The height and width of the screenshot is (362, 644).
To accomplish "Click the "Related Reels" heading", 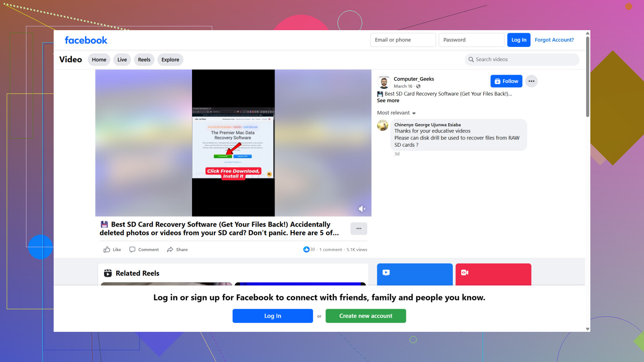I will pyautogui.click(x=138, y=273).
